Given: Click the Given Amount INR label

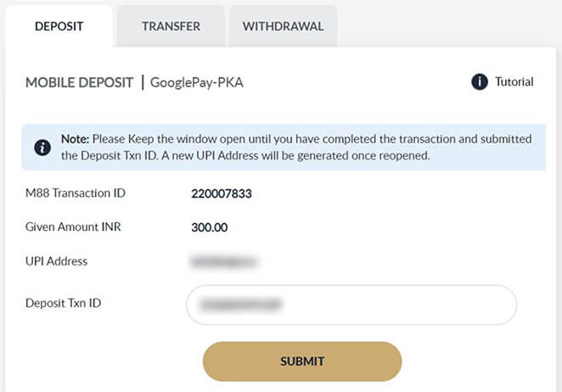Looking at the screenshot, I should 73,227.
